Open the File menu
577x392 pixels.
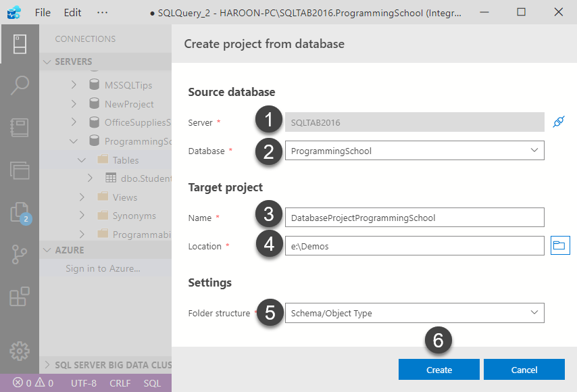click(42, 12)
